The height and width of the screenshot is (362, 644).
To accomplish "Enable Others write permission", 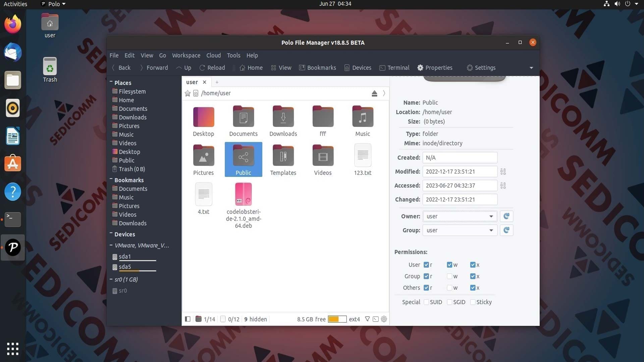I will (x=449, y=288).
